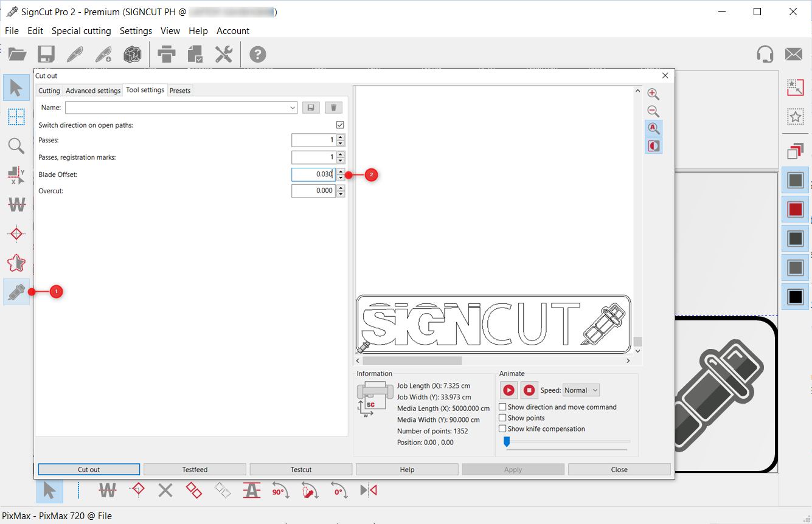This screenshot has width=812, height=524.
Task: Decrease Passes, registration marks with down arrow
Action: coord(341,160)
